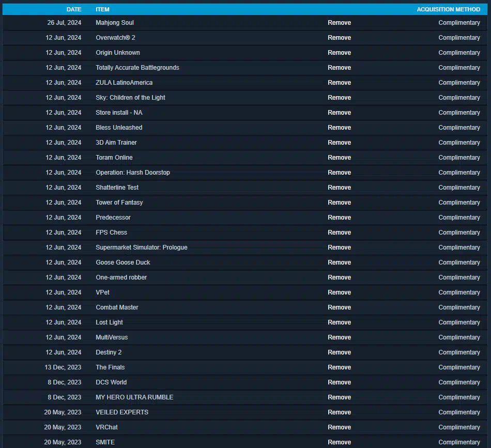Click Remove for VEILED EXPERTS
This screenshot has width=491, height=448.
pos(339,412)
